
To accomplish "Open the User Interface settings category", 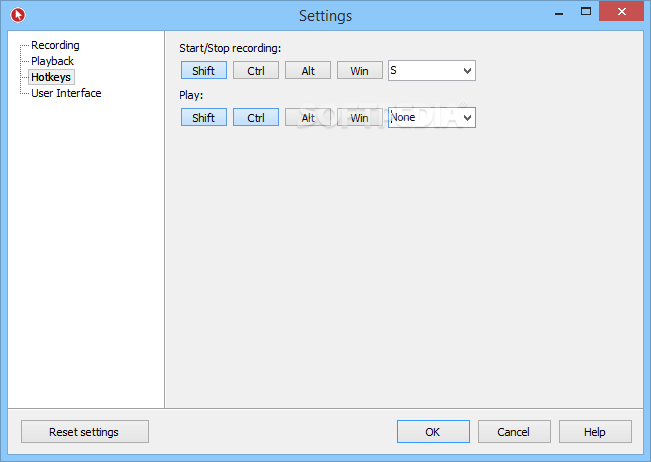I will pyautogui.click(x=66, y=93).
